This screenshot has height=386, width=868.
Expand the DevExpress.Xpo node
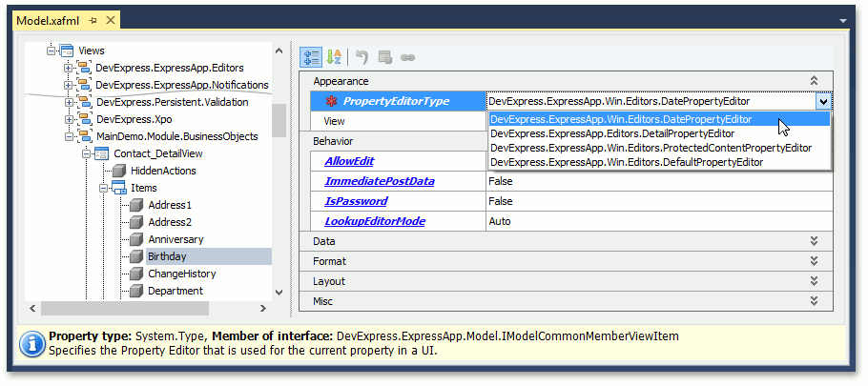(x=69, y=119)
